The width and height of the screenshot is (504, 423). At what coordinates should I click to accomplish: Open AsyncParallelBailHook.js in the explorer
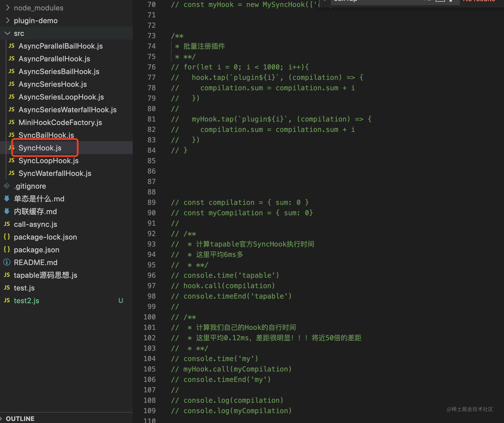pyautogui.click(x=61, y=46)
